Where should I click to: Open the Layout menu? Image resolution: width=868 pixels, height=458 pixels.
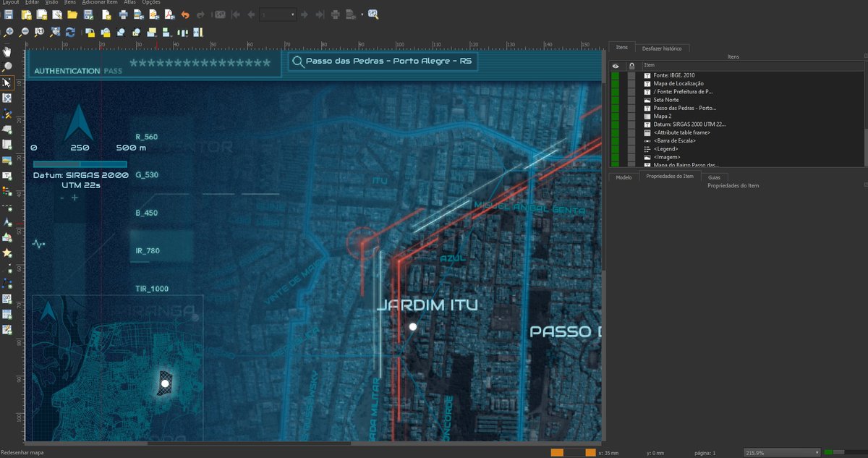9,3
